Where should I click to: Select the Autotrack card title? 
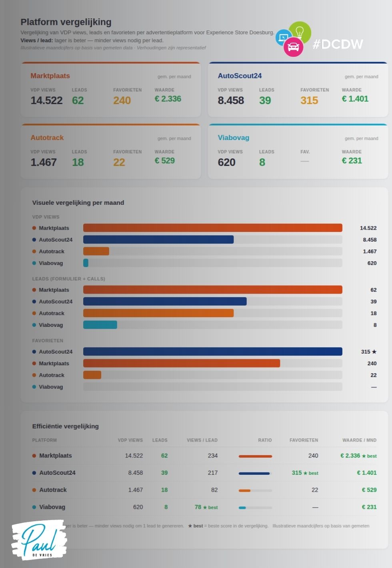pos(47,138)
